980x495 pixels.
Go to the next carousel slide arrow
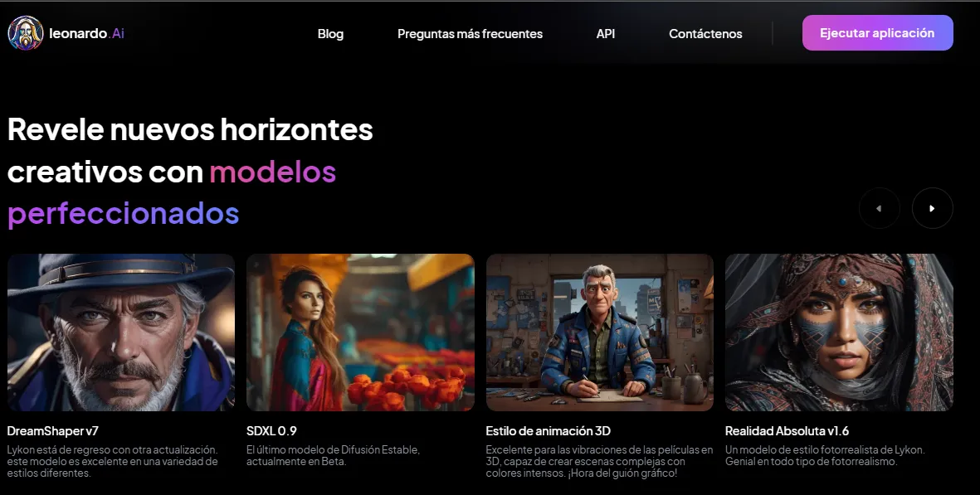pos(932,208)
